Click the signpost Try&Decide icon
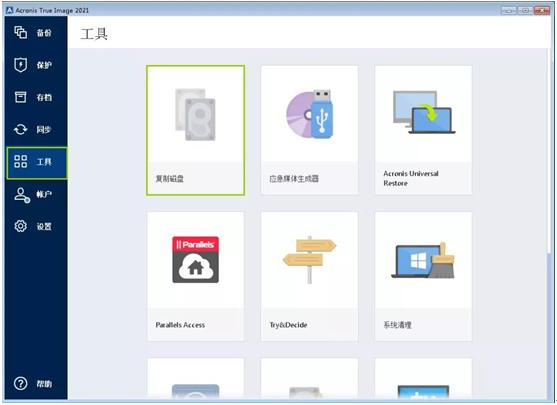Viewport: 557px width, 405px height. point(309,259)
